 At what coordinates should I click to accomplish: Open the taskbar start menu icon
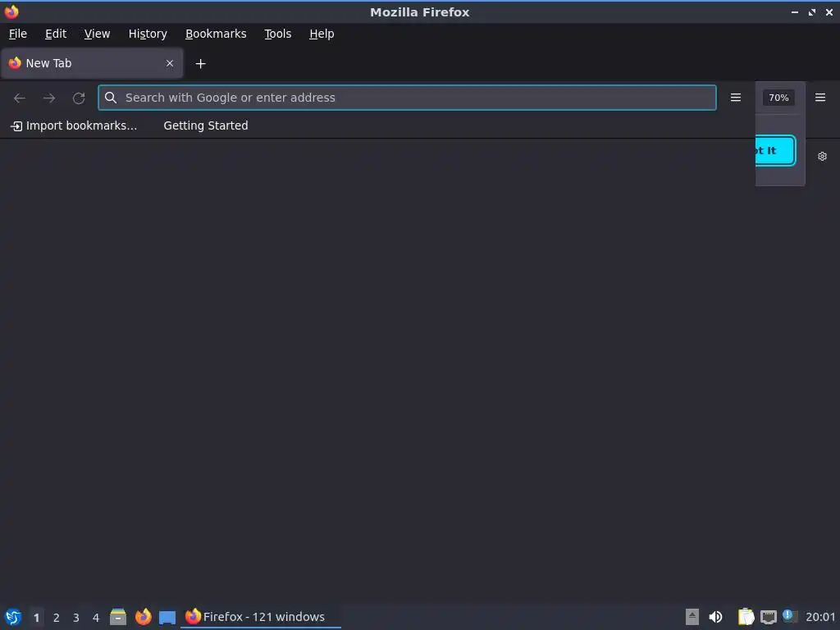pos(12,617)
